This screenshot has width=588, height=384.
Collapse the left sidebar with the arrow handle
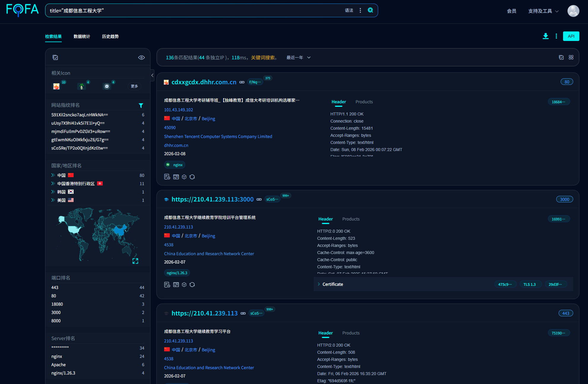point(152,75)
